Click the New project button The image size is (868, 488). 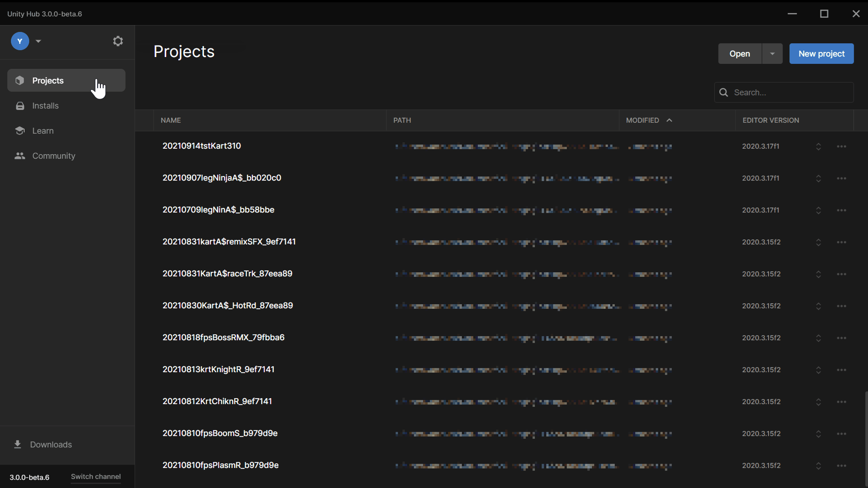(x=821, y=54)
